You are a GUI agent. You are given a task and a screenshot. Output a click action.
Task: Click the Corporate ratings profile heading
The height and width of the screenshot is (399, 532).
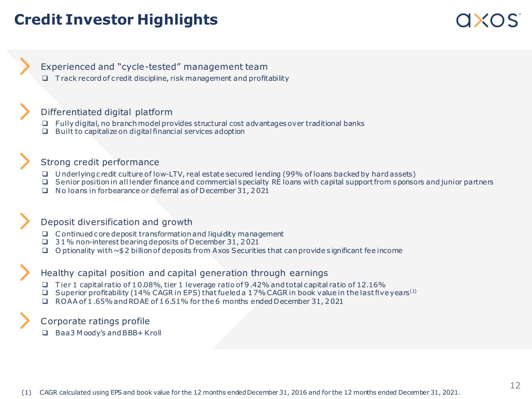tap(95, 321)
